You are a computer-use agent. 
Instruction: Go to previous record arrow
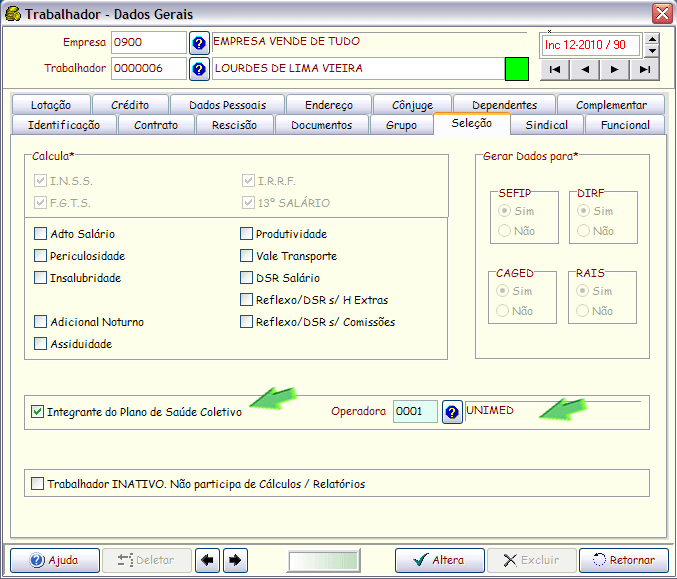click(585, 70)
